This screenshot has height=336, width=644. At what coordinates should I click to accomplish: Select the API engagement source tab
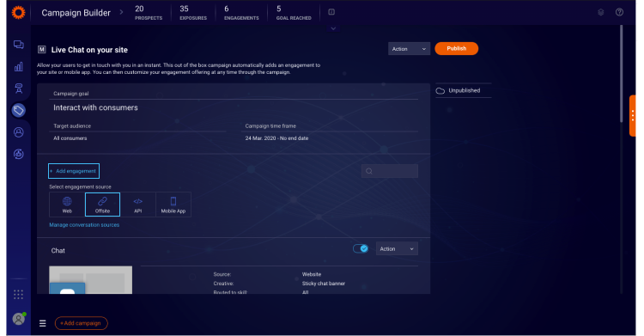tap(138, 205)
